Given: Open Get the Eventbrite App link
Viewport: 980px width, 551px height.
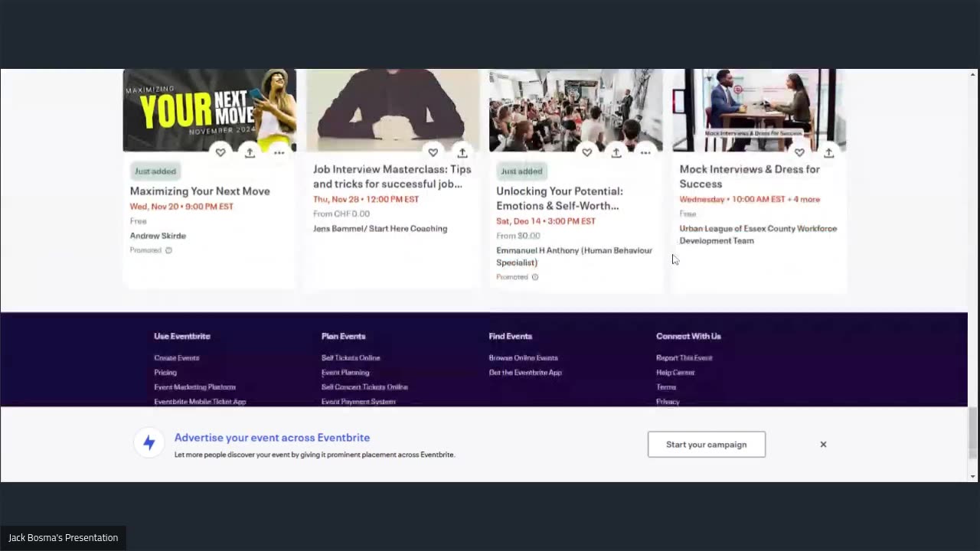Looking at the screenshot, I should point(525,373).
